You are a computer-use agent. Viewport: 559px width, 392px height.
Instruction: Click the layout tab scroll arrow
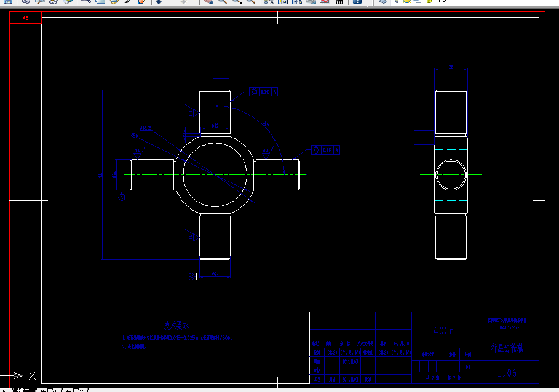[5, 390]
